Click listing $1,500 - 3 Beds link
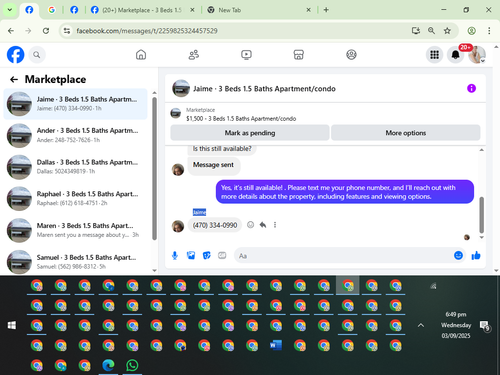The image size is (500, 375). (241, 119)
